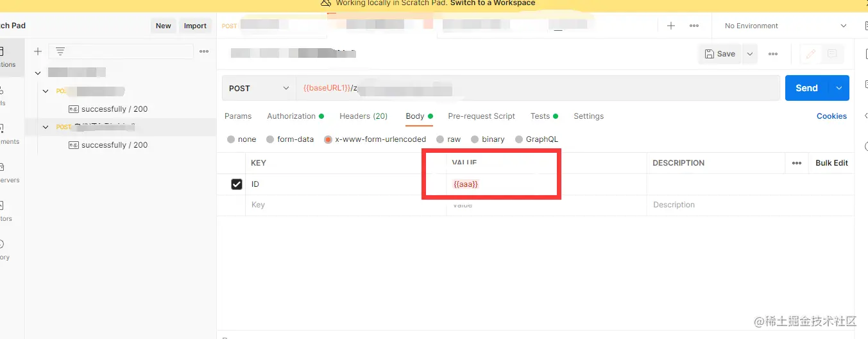
Task: Open the Mock Servers sidebar icon
Action: point(8,172)
